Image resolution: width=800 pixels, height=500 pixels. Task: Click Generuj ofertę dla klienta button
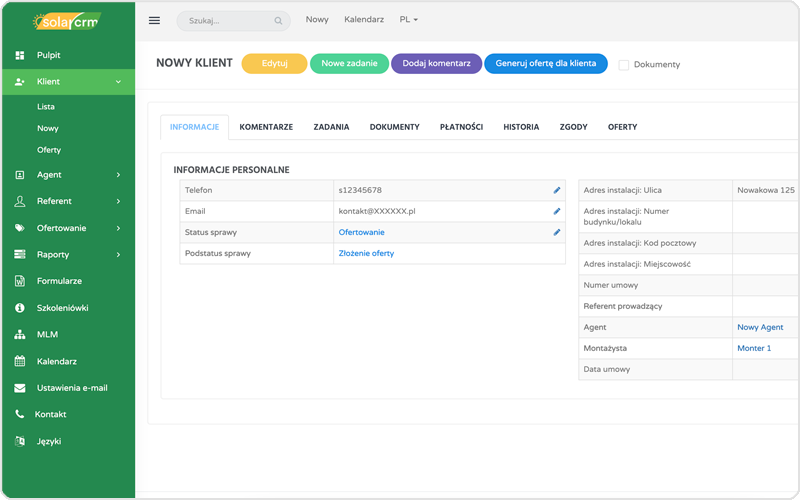(x=545, y=64)
